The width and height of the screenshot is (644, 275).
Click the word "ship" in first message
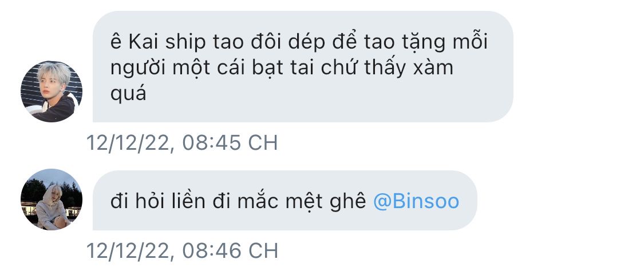[185, 43]
